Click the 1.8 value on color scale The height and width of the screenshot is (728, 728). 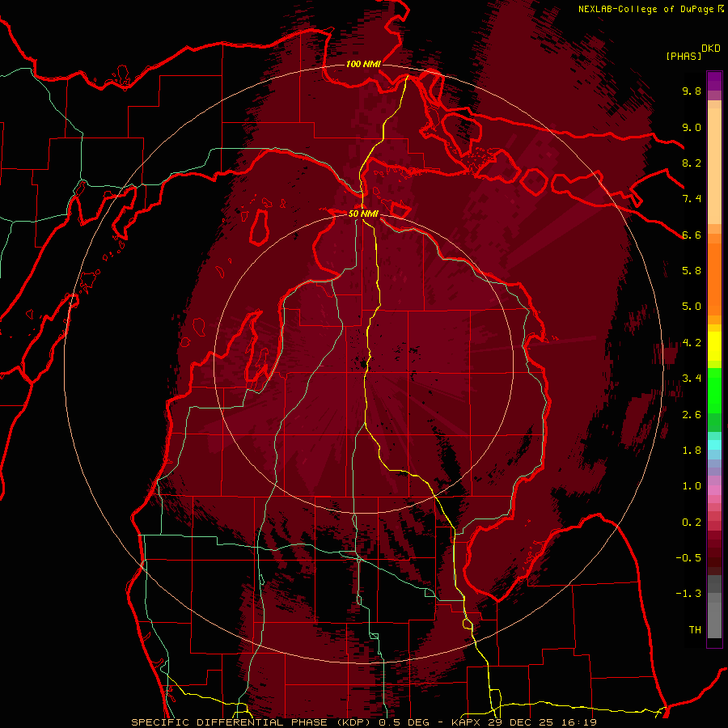pyautogui.click(x=692, y=451)
